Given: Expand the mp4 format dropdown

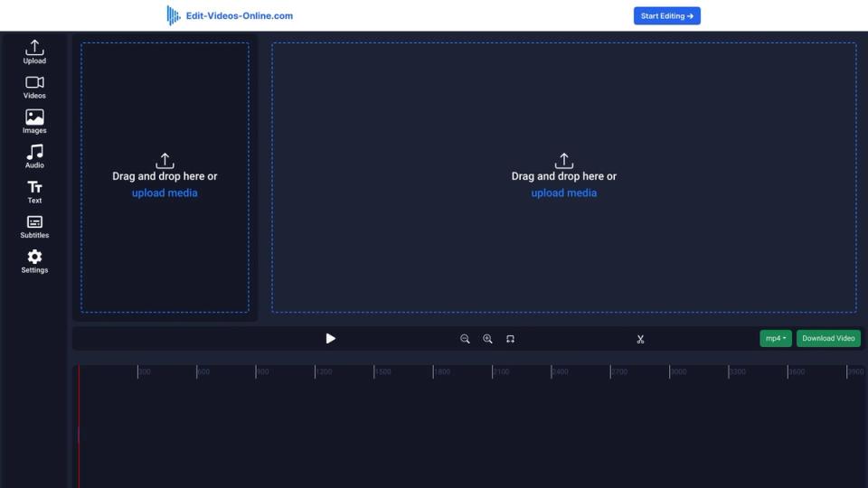Looking at the screenshot, I should click(x=776, y=338).
